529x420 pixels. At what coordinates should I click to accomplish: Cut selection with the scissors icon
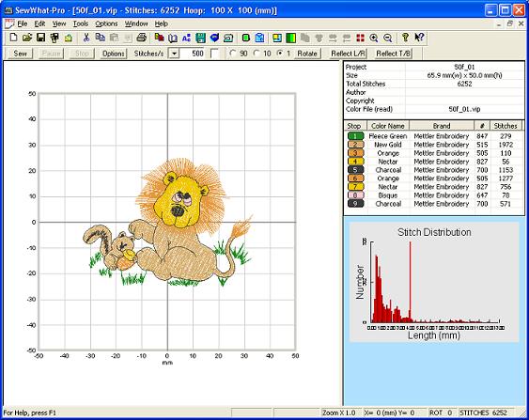coord(86,38)
